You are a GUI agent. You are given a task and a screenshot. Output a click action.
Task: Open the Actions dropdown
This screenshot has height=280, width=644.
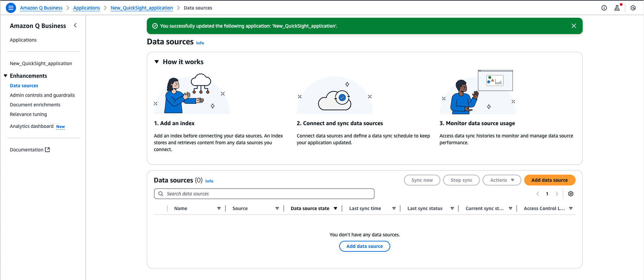pyautogui.click(x=502, y=180)
